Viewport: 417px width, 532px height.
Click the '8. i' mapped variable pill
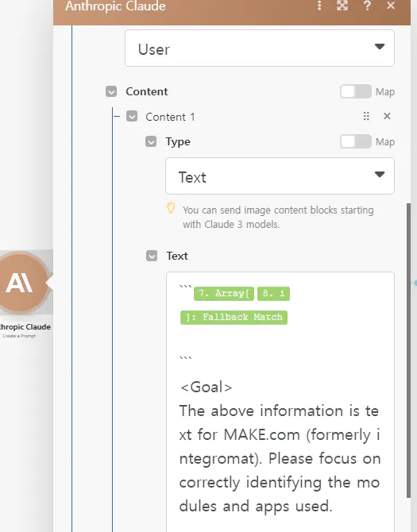(273, 294)
